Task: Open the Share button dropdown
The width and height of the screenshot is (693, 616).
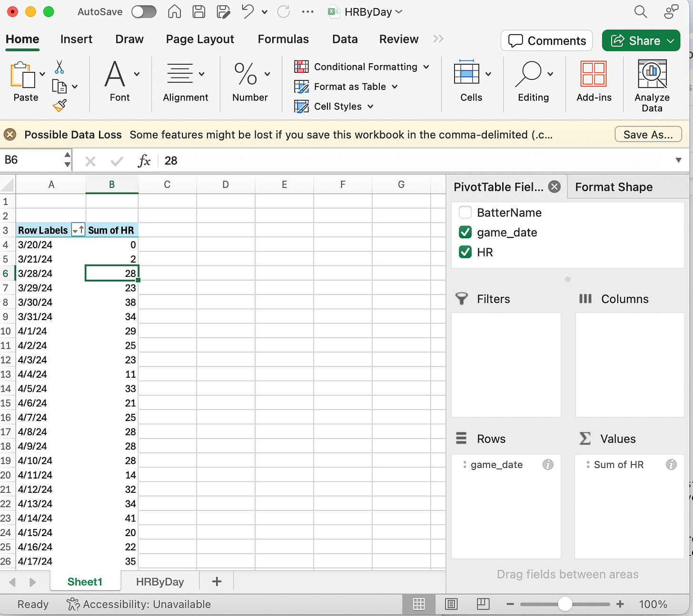Action: [671, 41]
